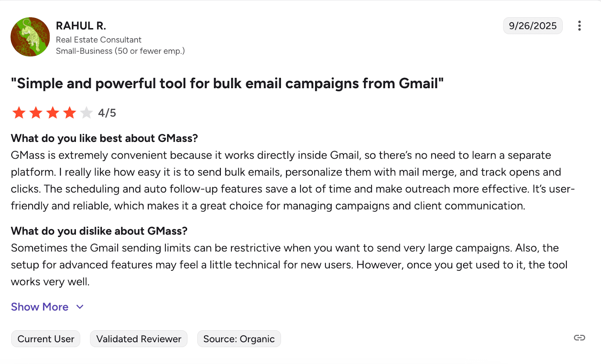
Task: Click the empty gray fifth star
Action: click(x=86, y=113)
